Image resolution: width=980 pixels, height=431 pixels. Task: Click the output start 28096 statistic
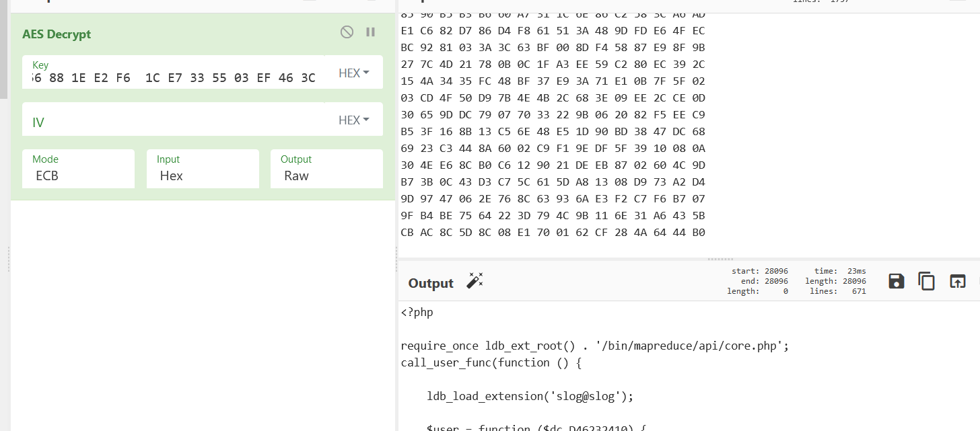pos(760,271)
